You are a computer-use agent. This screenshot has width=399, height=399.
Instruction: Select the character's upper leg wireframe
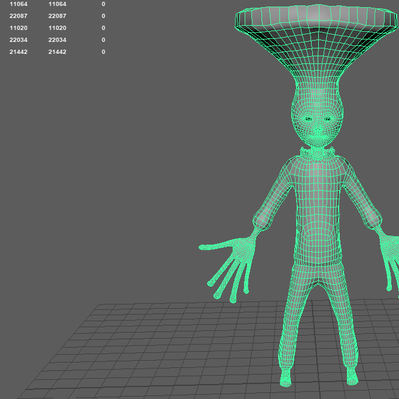[x=297, y=300]
